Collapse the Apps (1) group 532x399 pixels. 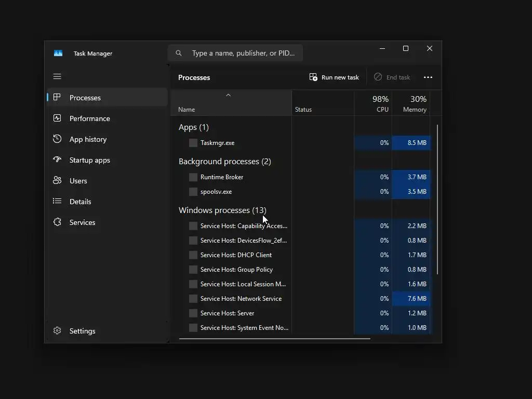pos(193,127)
